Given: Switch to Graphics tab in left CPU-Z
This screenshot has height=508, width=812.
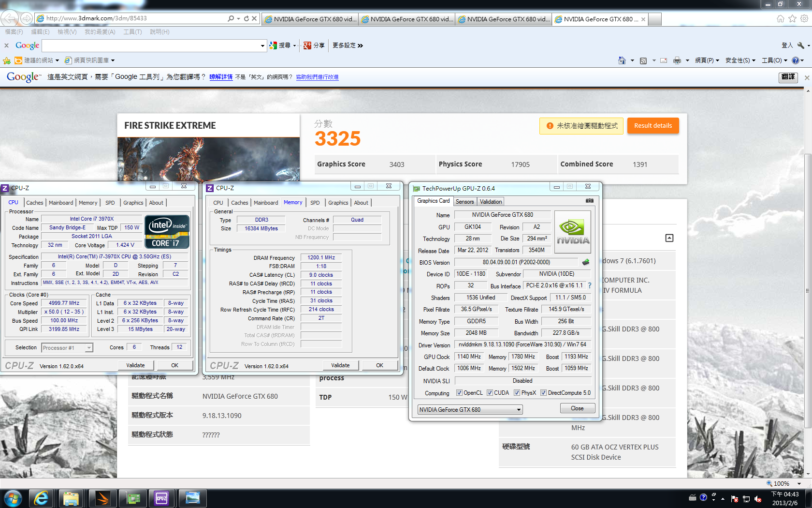Looking at the screenshot, I should [x=133, y=203].
